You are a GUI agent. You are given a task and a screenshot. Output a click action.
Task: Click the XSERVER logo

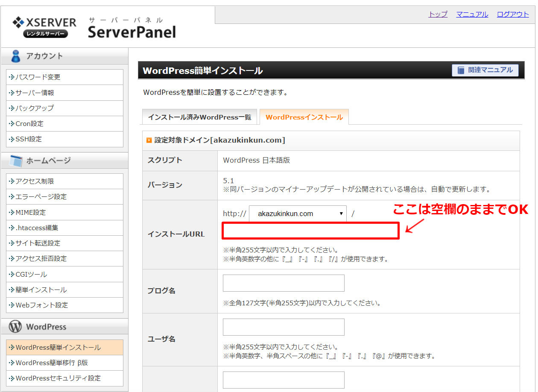(44, 27)
